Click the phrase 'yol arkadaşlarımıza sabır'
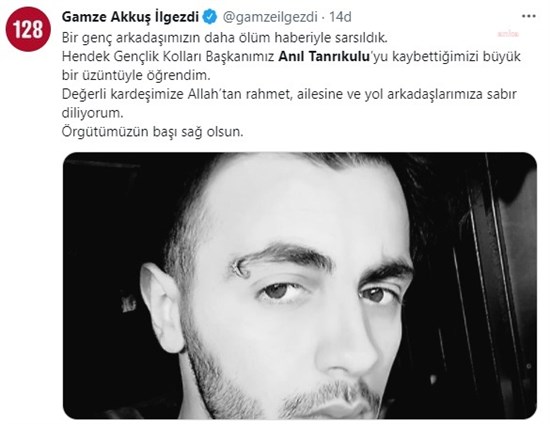Screen dimensions: 550x424 tap(440, 94)
